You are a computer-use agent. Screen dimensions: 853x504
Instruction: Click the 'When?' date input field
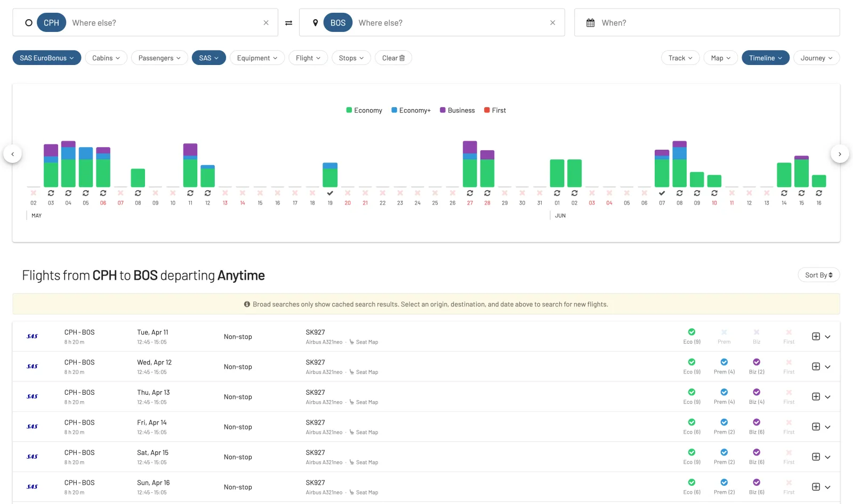click(707, 23)
